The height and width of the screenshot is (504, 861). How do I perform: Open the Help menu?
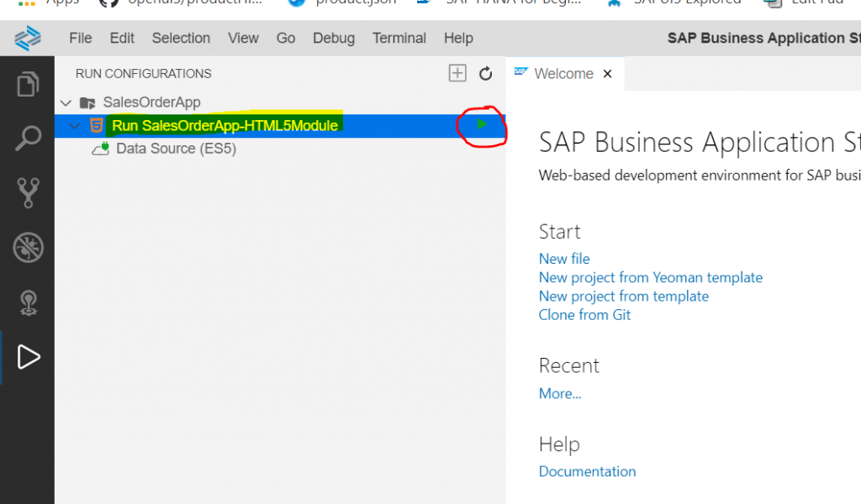(458, 38)
